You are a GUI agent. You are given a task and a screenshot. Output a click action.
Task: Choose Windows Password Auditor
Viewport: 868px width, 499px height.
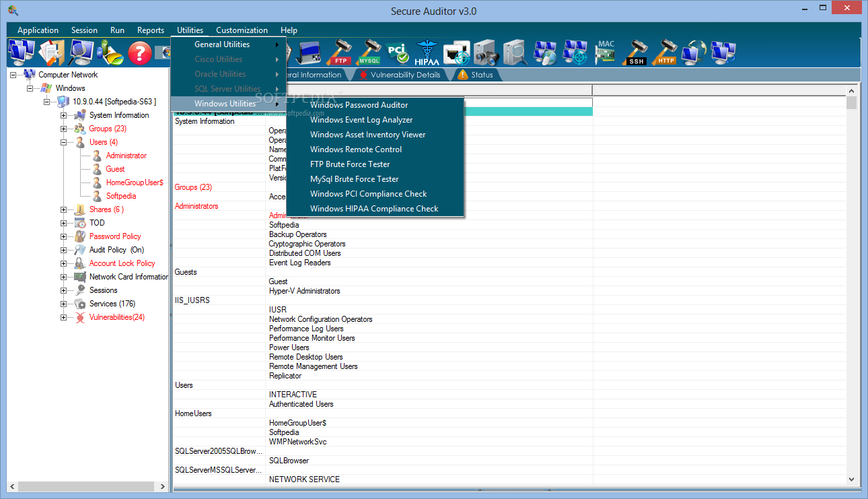(x=375, y=105)
